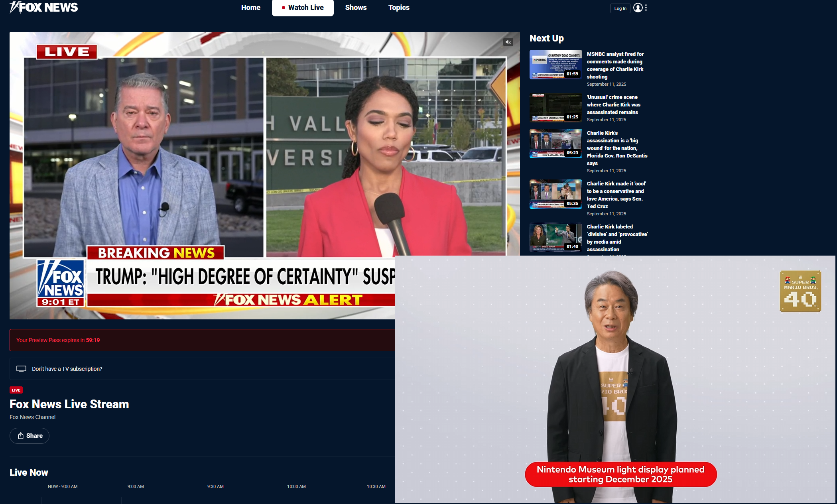The height and width of the screenshot is (504, 837).
Task: Open the Shows menu
Action: coord(356,8)
